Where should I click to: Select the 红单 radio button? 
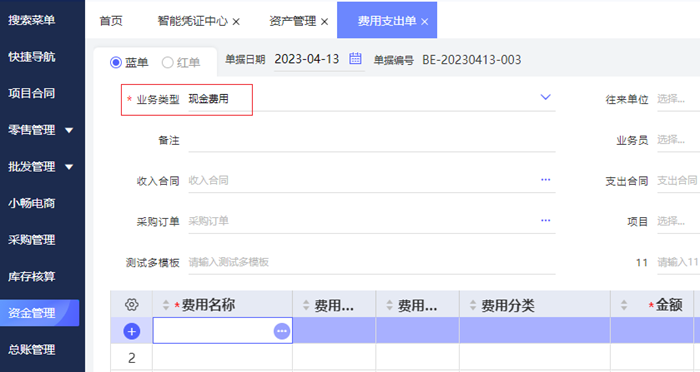point(167,63)
